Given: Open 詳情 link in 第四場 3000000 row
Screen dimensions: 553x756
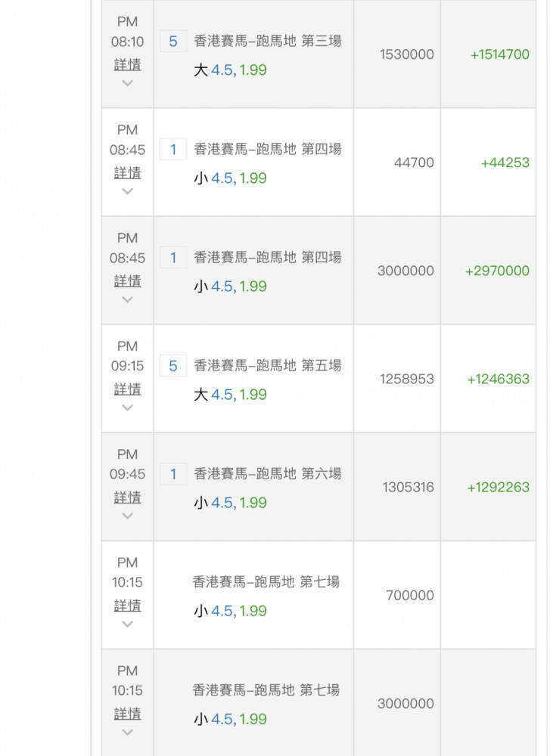Looking at the screenshot, I should 127,281.
